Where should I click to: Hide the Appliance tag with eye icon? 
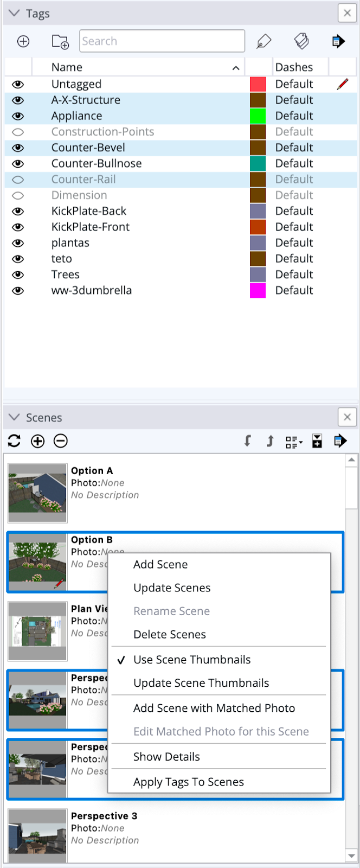18,116
